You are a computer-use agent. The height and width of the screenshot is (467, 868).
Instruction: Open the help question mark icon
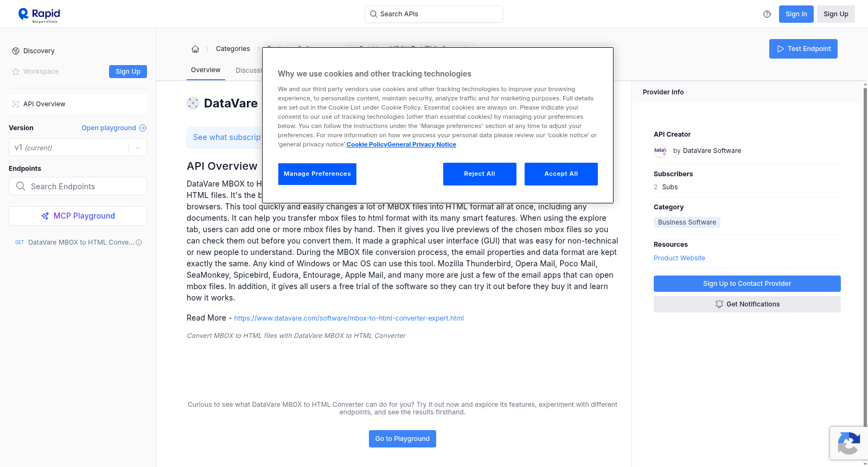click(x=767, y=14)
